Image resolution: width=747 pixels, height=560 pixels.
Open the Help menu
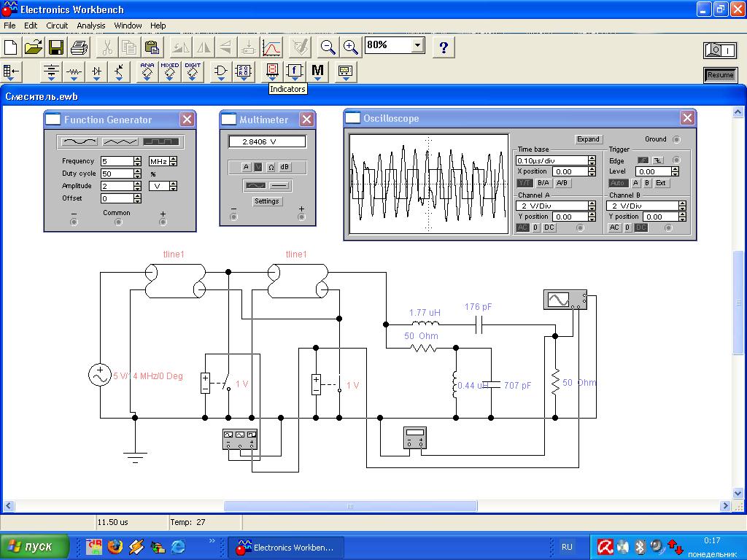point(158,26)
